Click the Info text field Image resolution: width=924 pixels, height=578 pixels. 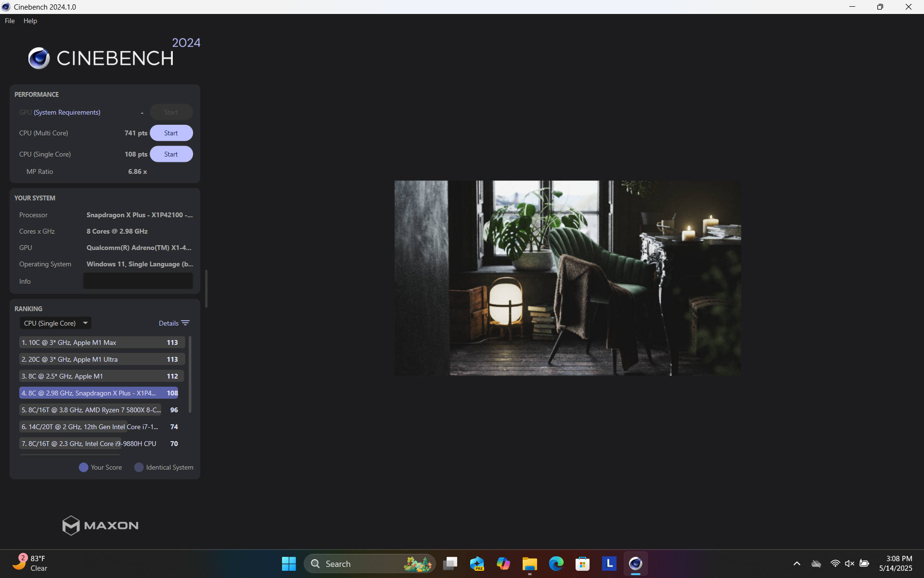point(138,281)
